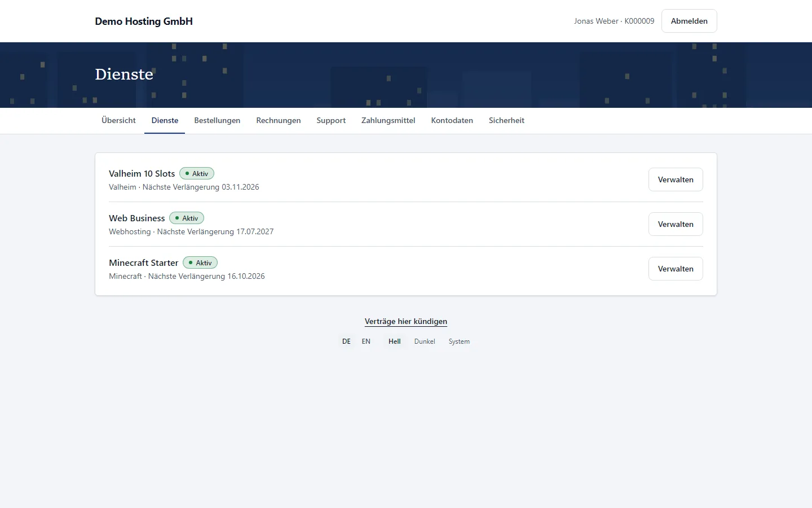Click the renewal date 03.11.2026 text
Image resolution: width=812 pixels, height=508 pixels.
[240, 187]
